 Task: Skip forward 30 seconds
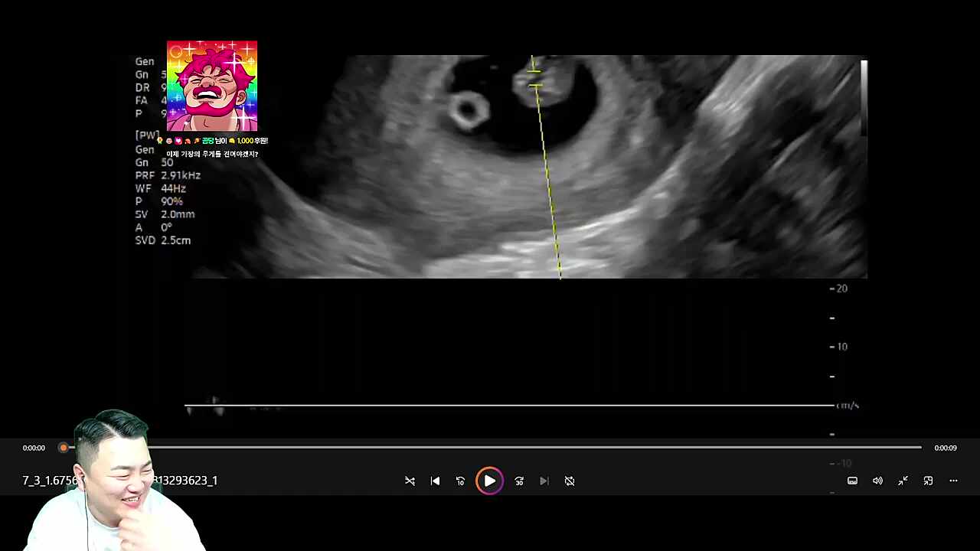519,481
